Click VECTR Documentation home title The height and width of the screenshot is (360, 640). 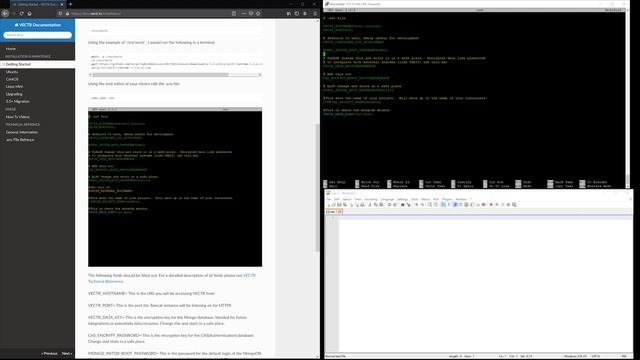tap(38, 25)
